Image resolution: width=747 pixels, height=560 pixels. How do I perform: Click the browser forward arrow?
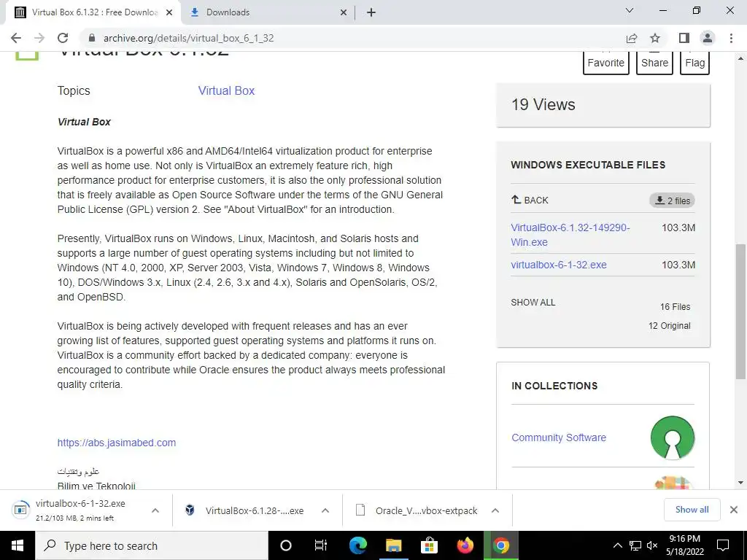click(39, 38)
